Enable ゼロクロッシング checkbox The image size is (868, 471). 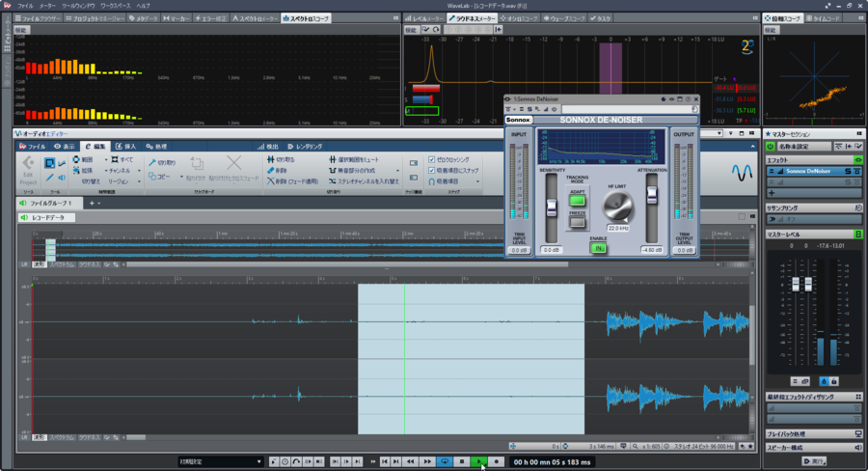tap(432, 159)
